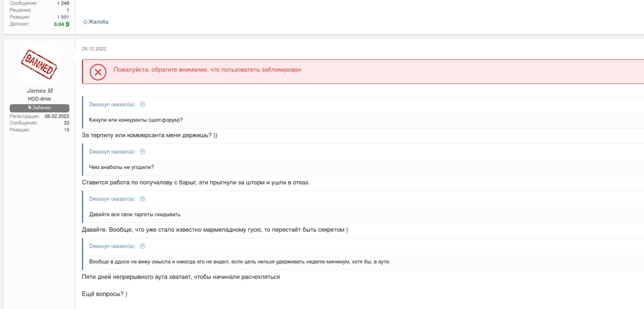
Task: Click the BANNED stamp avatar of James M
Action: click(x=39, y=64)
